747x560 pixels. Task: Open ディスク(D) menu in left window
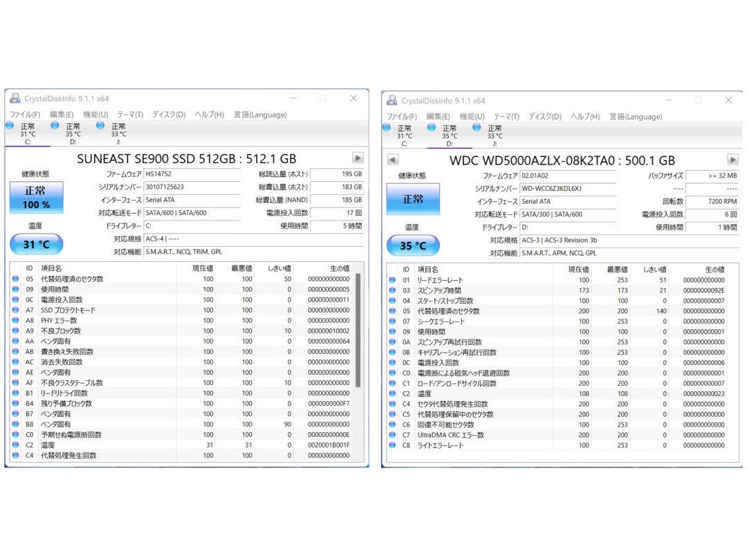169,115
